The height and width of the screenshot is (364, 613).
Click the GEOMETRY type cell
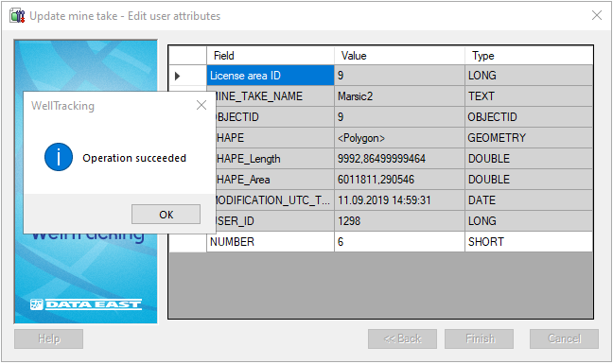click(x=529, y=137)
